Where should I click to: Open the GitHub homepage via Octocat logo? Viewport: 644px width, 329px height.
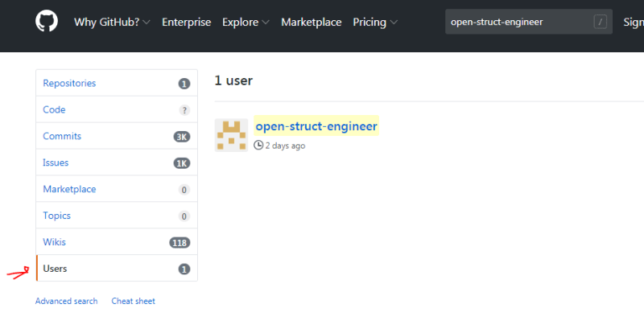pyautogui.click(x=47, y=22)
